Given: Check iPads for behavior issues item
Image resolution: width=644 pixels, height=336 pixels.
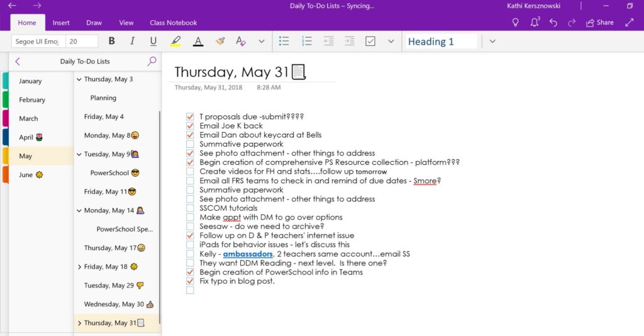Looking at the screenshot, I should click(190, 244).
